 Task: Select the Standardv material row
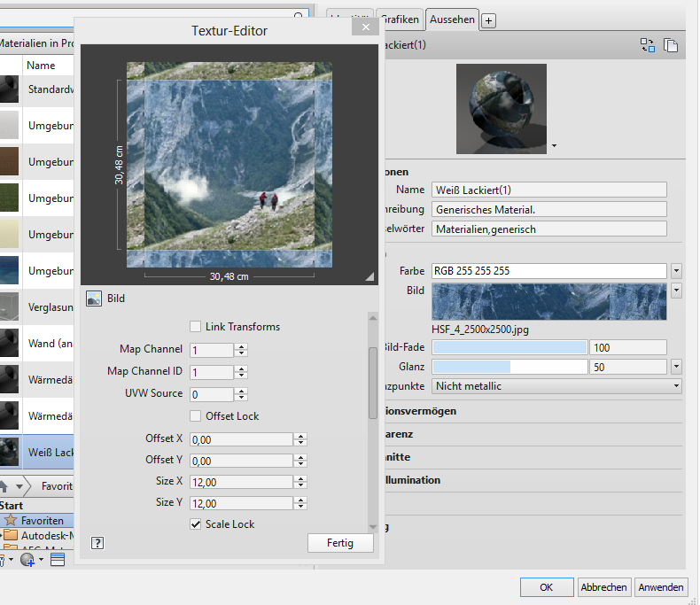(36, 89)
